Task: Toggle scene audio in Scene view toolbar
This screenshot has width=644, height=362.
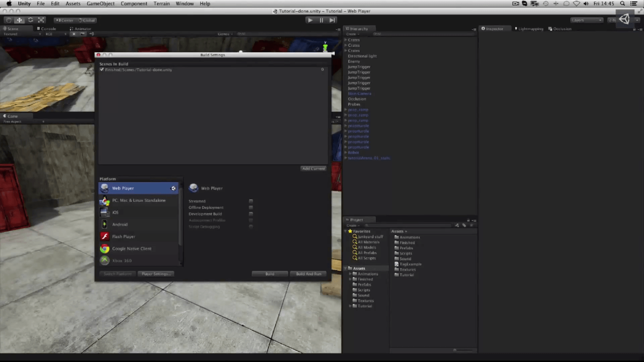Action: [92, 34]
